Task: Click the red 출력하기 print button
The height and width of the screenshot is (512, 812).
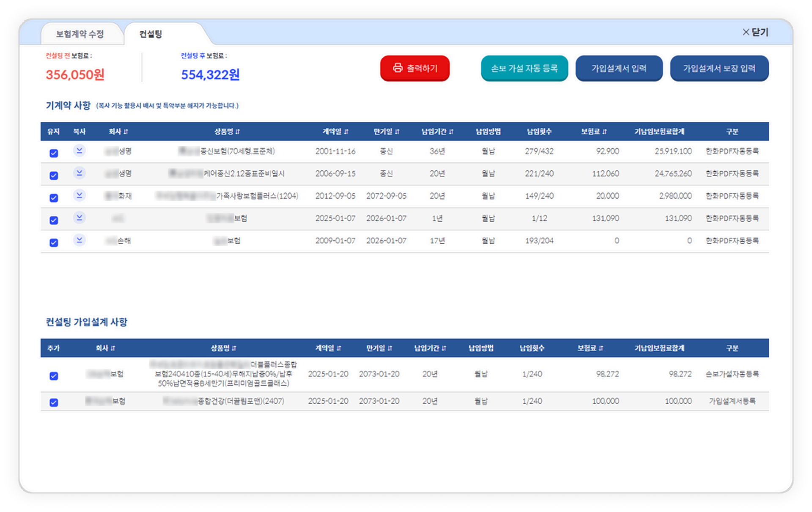Action: tap(415, 68)
